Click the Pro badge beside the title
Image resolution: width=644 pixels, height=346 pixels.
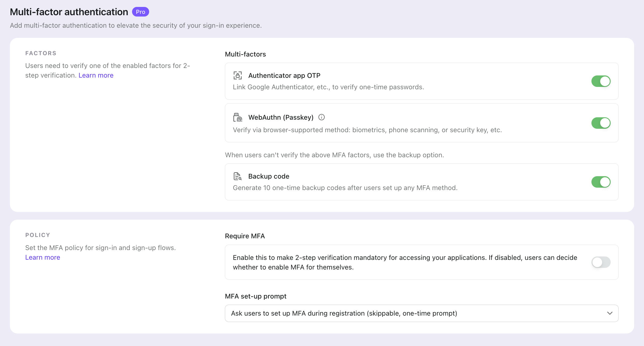coord(140,12)
